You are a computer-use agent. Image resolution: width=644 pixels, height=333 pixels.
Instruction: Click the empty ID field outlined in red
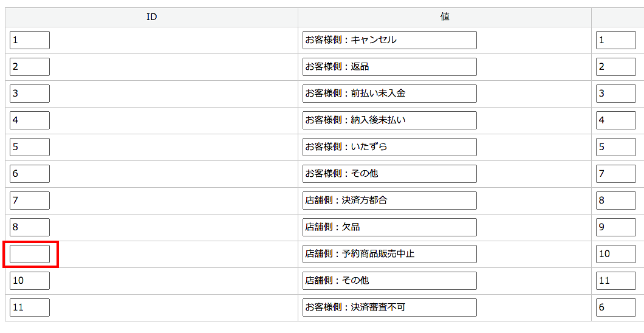pos(30,254)
